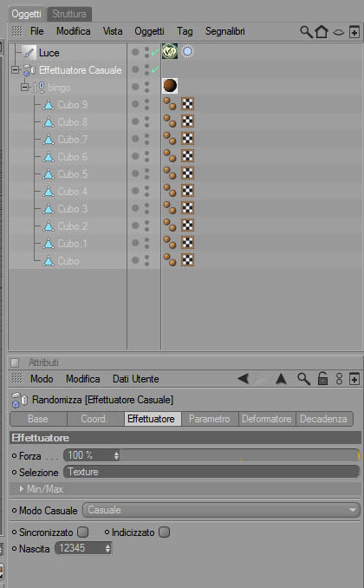Screen dimensions: 364x588
Task: Toggle the Indicizzato checkbox
Action: click(164, 532)
